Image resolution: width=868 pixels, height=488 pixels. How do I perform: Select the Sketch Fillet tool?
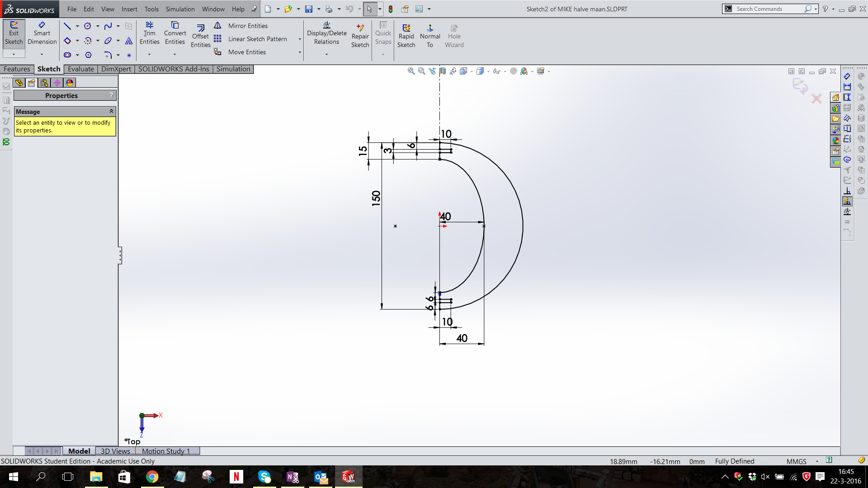pos(108,55)
